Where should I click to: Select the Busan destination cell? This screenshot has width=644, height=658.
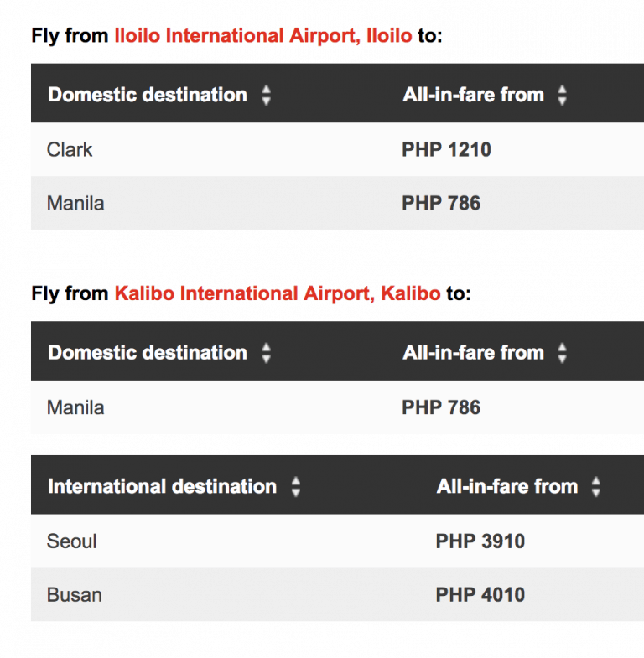point(75,595)
